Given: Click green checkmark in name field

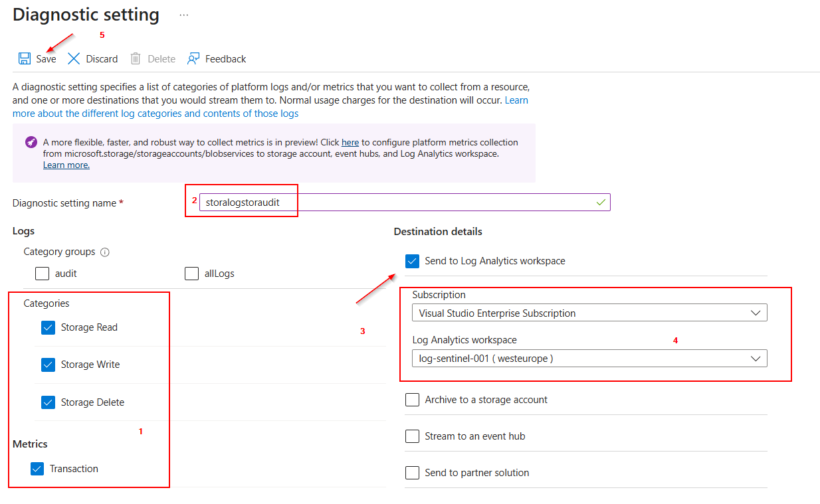Looking at the screenshot, I should [601, 203].
